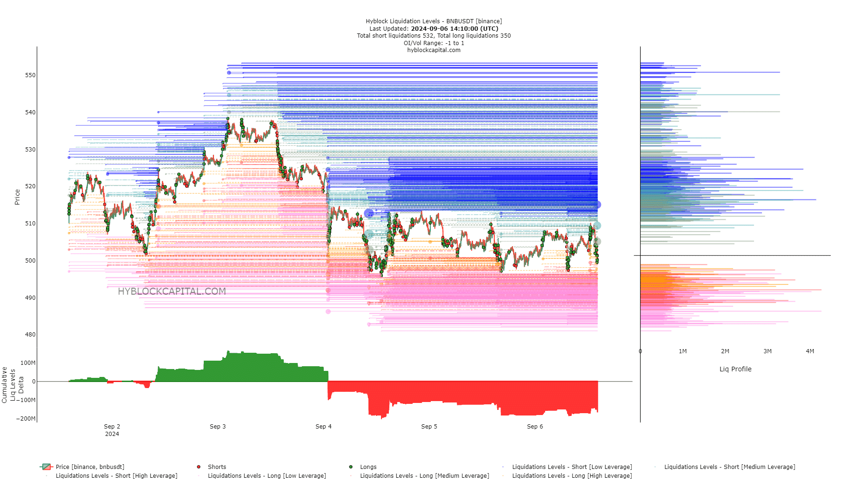Image resolution: width=868 pixels, height=488 pixels.
Task: Toggle Liquidations Levels - Short [Medium Leverage] legend
Action: click(724, 467)
